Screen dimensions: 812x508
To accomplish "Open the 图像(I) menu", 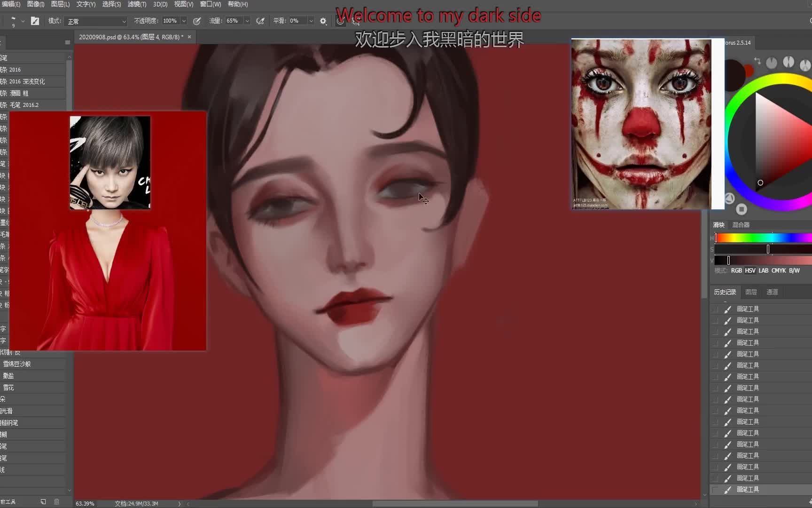I will 36,4.
